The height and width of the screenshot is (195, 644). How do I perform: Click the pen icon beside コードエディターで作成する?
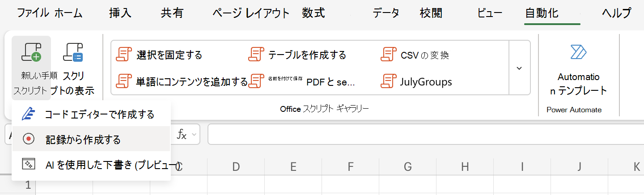29,114
